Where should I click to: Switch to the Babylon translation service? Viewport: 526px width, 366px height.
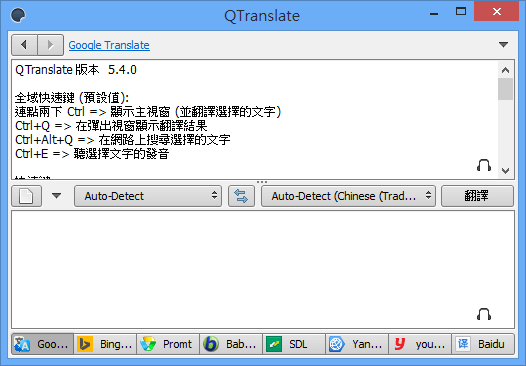(x=231, y=344)
